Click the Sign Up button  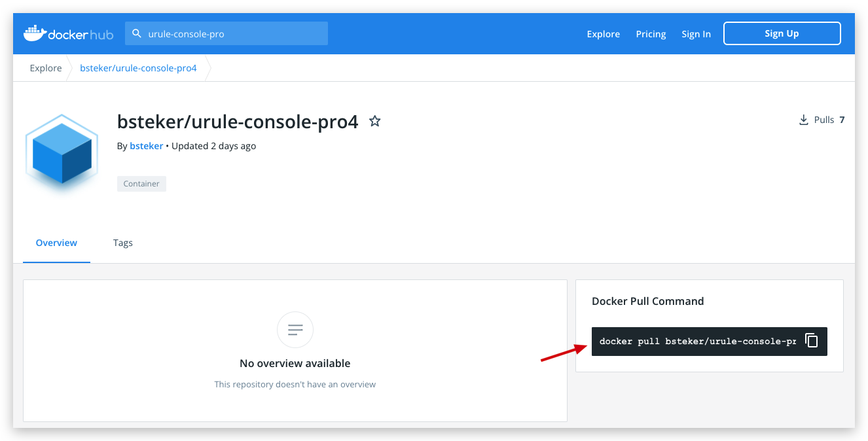[782, 33]
